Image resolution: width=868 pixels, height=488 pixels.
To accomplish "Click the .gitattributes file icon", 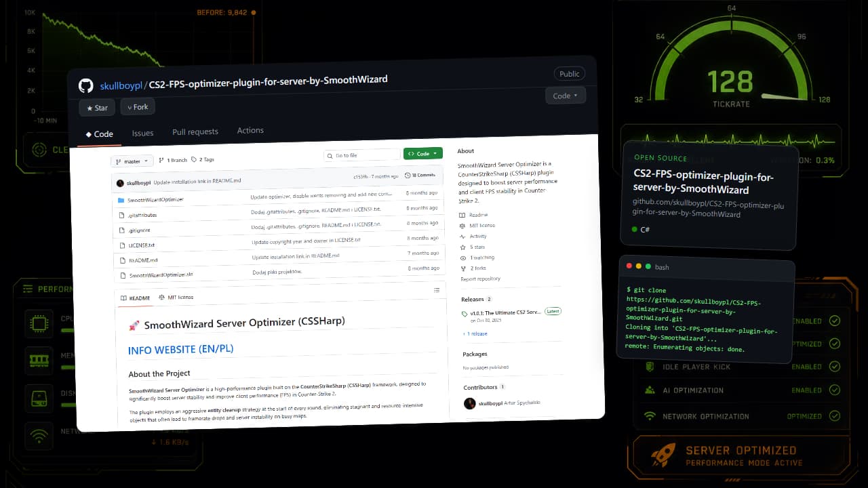I will point(122,216).
